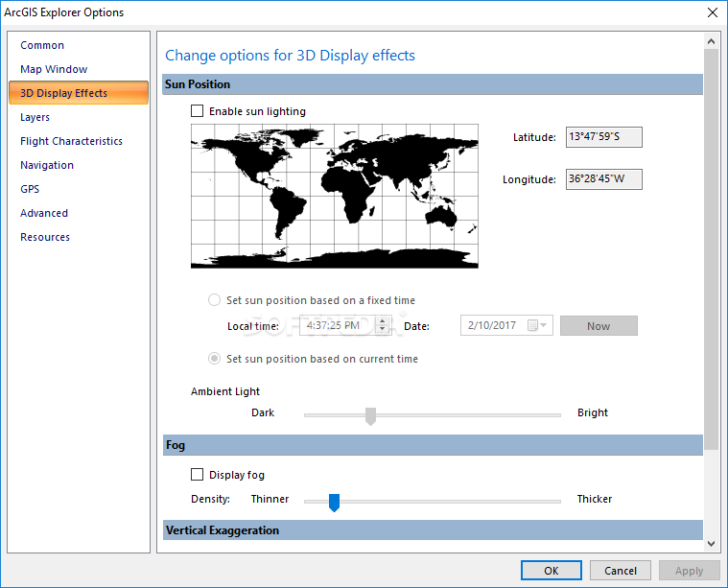Close the ArcGIS Explorer Options window

[713, 12]
